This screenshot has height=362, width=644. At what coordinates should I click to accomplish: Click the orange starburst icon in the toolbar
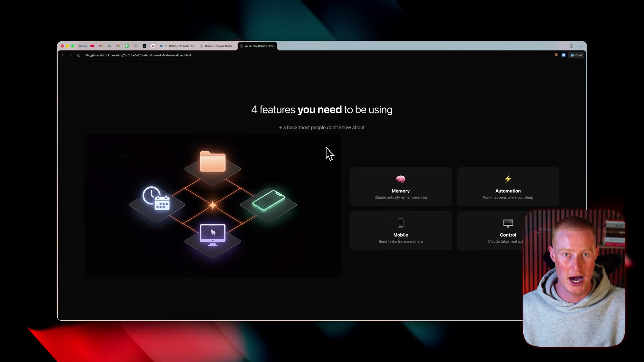(x=556, y=55)
